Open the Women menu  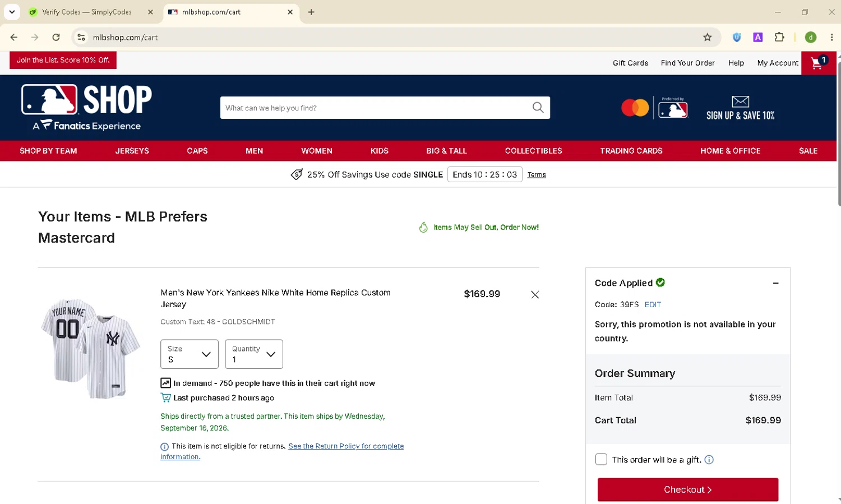tap(317, 151)
